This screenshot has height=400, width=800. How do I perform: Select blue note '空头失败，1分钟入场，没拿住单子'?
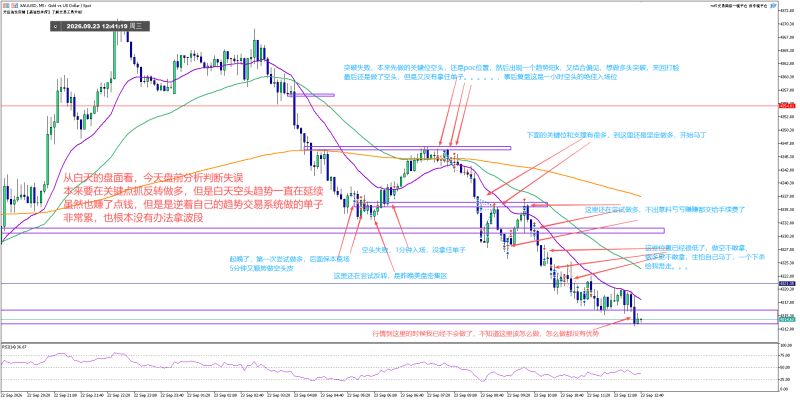414,250
